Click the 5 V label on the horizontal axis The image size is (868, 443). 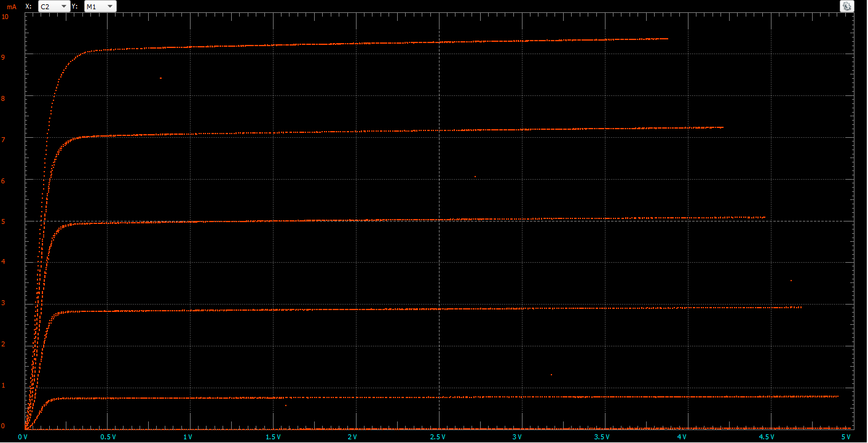coord(845,437)
